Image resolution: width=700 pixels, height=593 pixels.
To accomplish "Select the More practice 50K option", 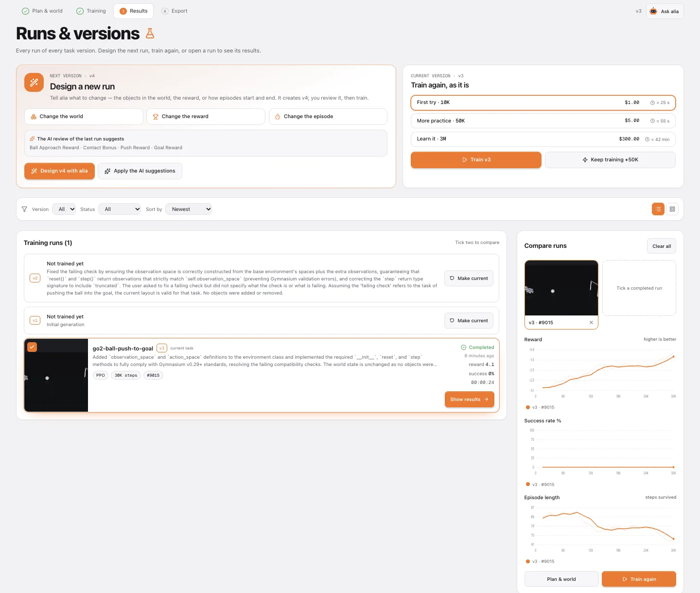I will (543, 121).
